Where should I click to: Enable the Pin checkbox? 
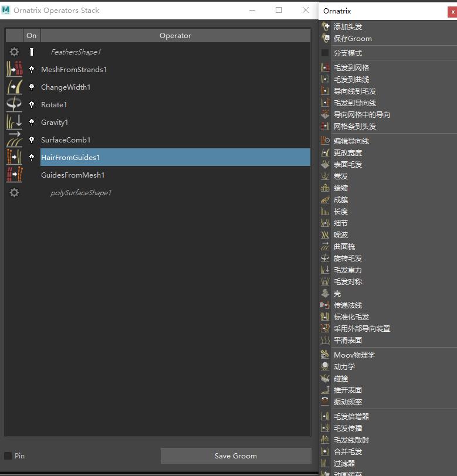[x=8, y=456]
